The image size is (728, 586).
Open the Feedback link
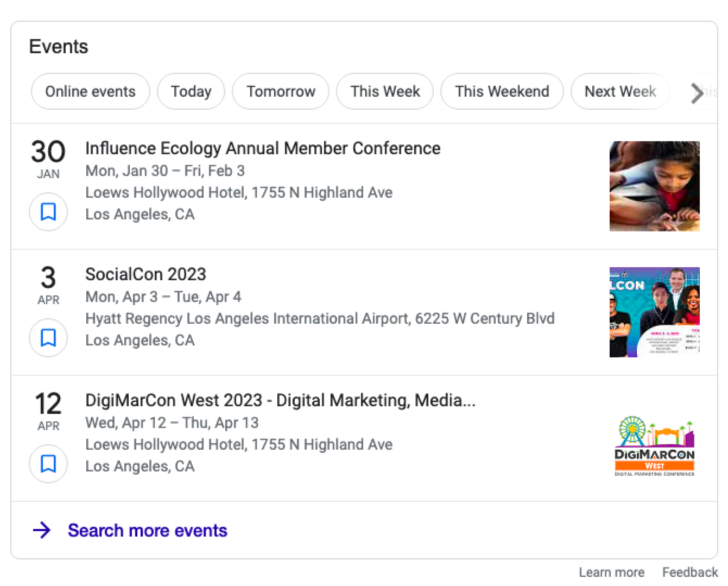(689, 572)
